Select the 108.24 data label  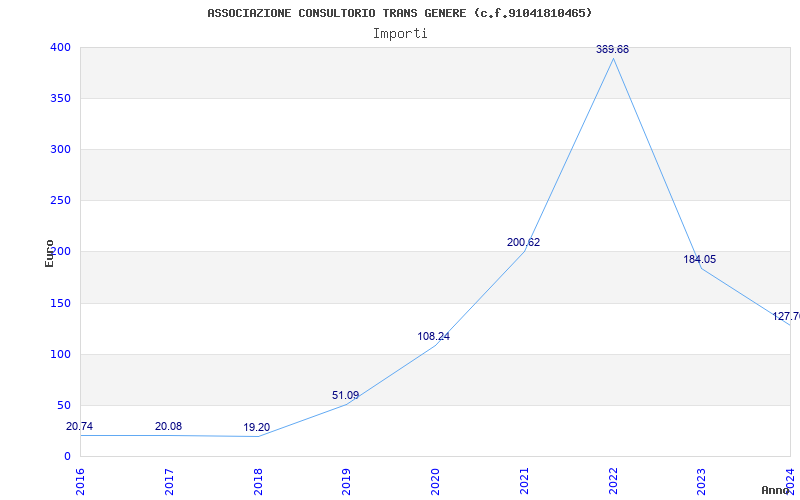point(434,337)
